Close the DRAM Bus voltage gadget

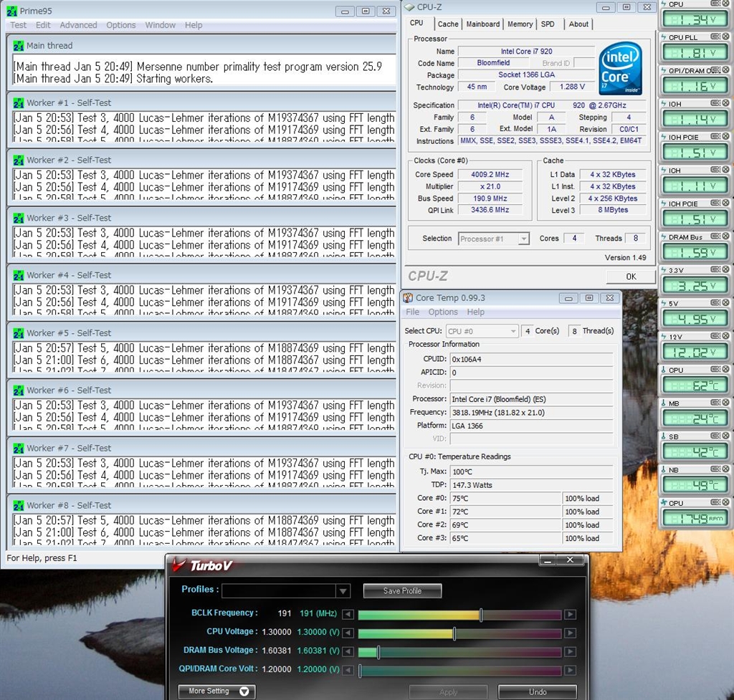pyautogui.click(x=725, y=237)
